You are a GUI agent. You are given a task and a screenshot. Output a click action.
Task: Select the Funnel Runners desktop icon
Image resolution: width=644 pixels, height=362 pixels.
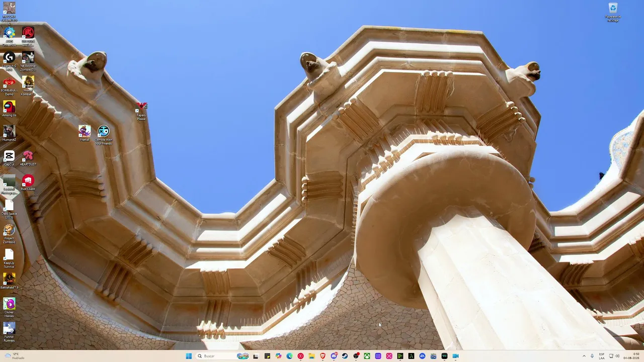[x=9, y=332]
